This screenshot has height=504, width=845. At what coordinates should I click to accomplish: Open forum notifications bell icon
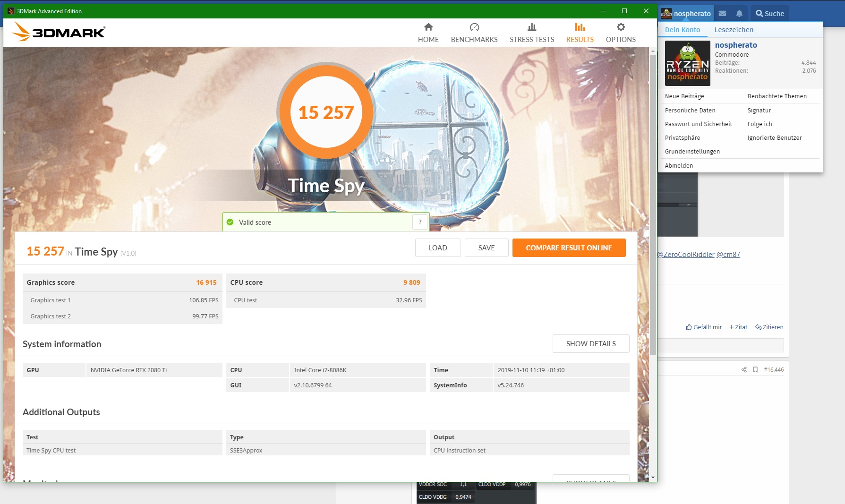[x=739, y=13]
